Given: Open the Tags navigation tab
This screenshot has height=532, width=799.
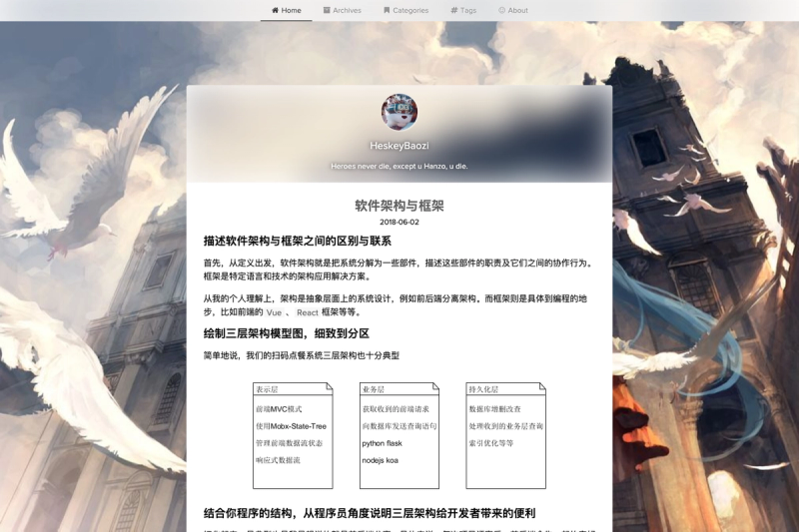Looking at the screenshot, I should (463, 10).
